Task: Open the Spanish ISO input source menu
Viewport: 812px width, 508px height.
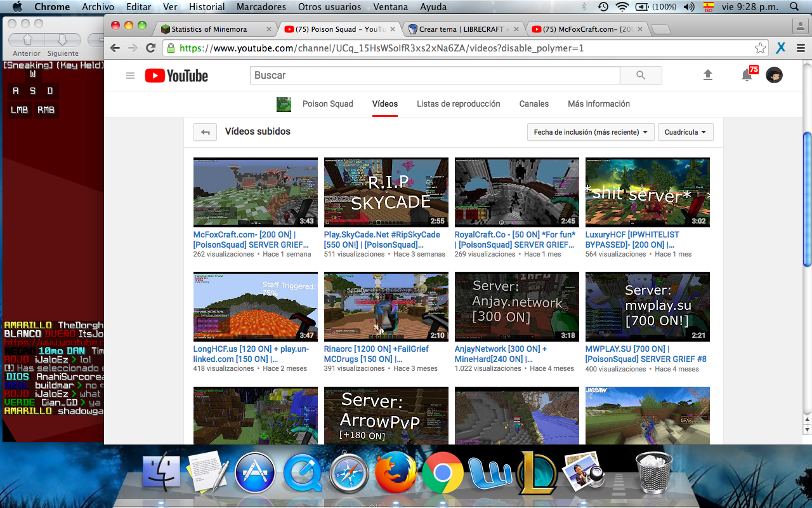Action: coord(708,7)
